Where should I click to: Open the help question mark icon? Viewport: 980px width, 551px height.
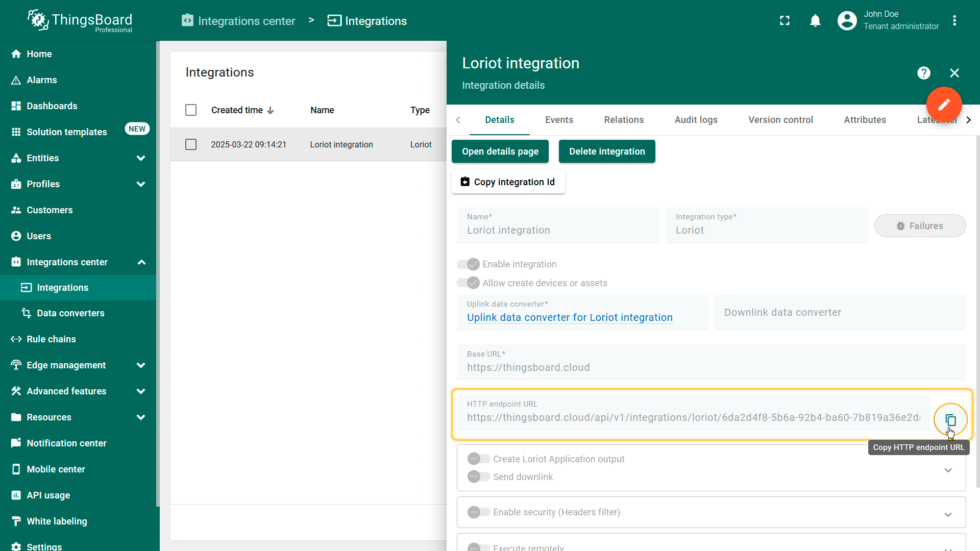click(x=923, y=73)
